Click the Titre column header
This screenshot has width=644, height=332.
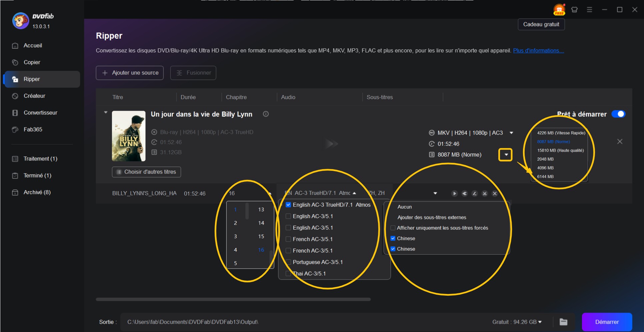(118, 97)
